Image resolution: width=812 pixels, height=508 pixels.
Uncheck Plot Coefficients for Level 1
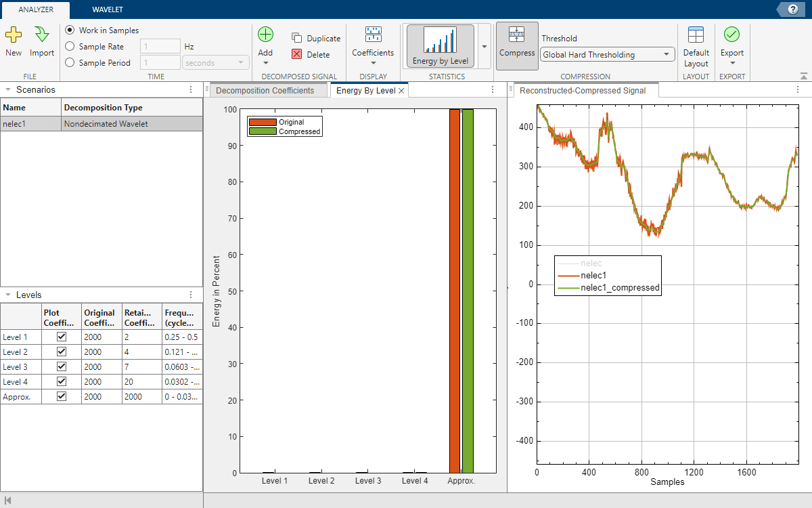click(x=62, y=337)
